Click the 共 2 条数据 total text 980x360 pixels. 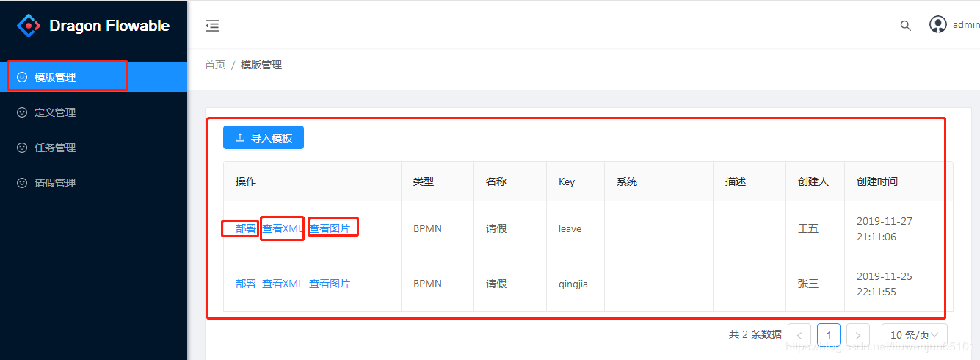point(755,335)
